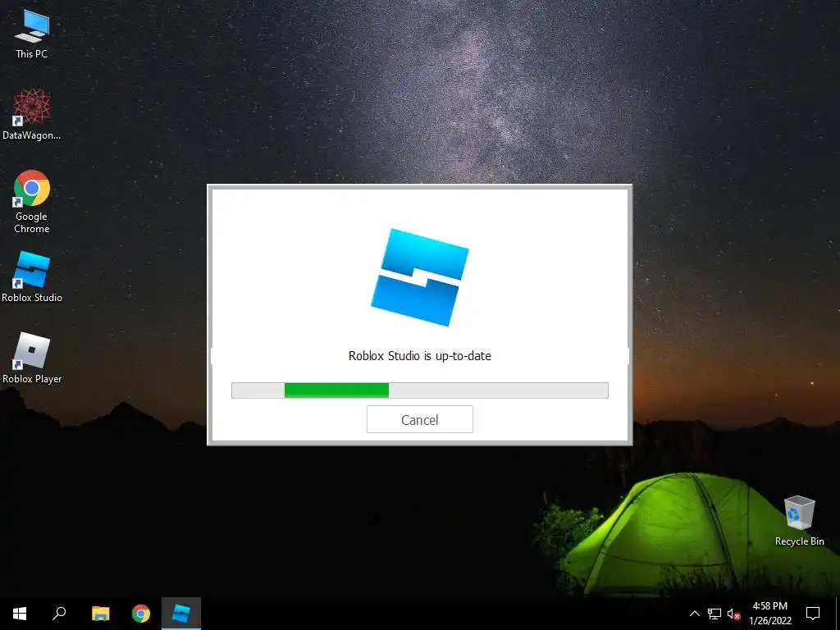
Task: Switch to the Roblox Studio taskbar item
Action: (181, 614)
